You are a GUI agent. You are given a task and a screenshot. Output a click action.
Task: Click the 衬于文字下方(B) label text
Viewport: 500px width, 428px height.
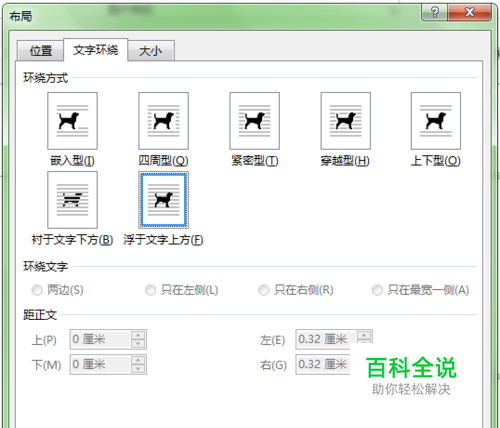coord(72,240)
